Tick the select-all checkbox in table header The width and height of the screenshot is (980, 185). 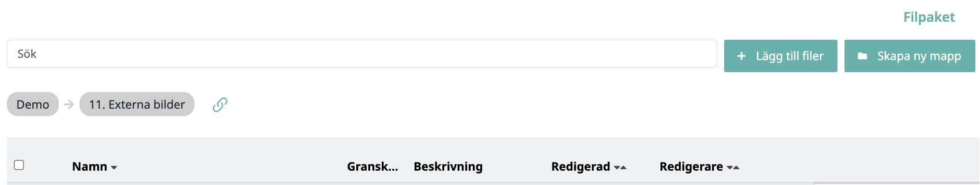pyautogui.click(x=19, y=165)
